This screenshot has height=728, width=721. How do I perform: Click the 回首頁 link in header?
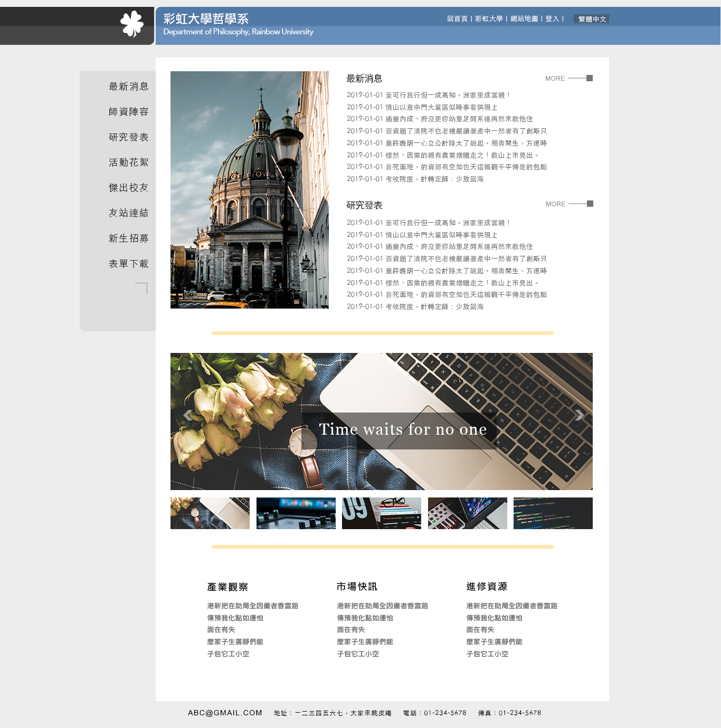coord(457,19)
